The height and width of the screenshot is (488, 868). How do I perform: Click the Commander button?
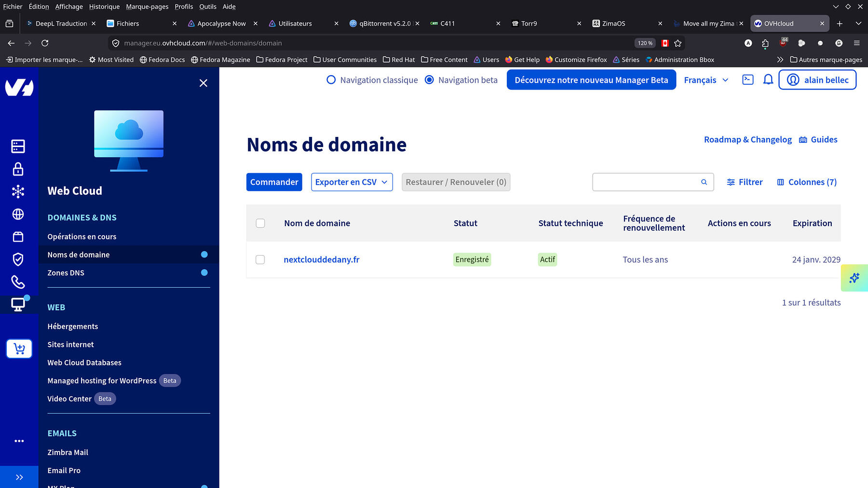pyautogui.click(x=274, y=182)
